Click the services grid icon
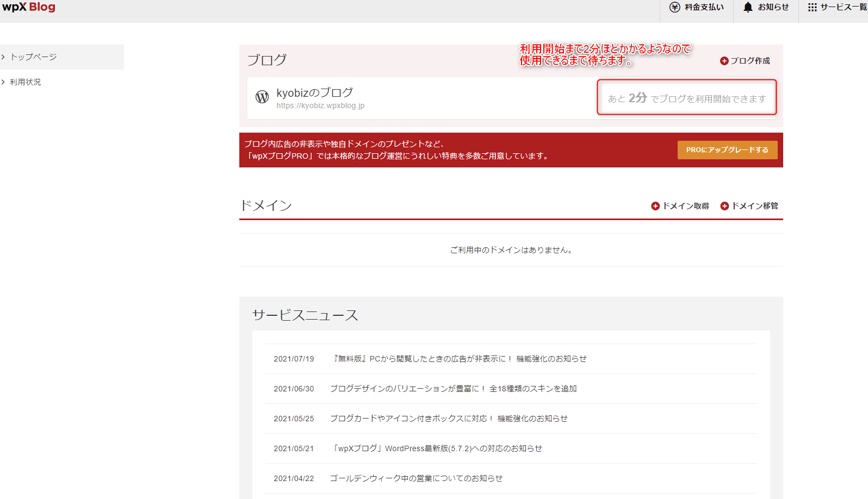This screenshot has height=499, width=868. (x=812, y=7)
